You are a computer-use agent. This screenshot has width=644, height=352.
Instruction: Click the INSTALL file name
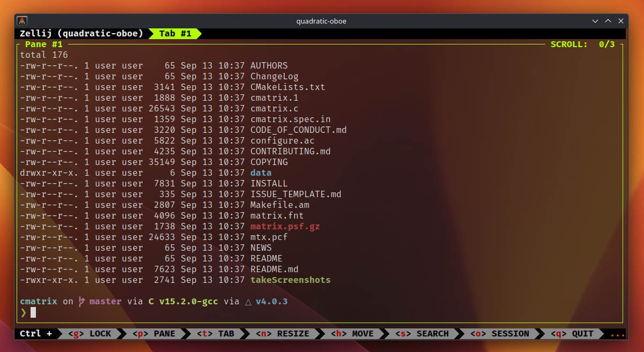coord(269,184)
